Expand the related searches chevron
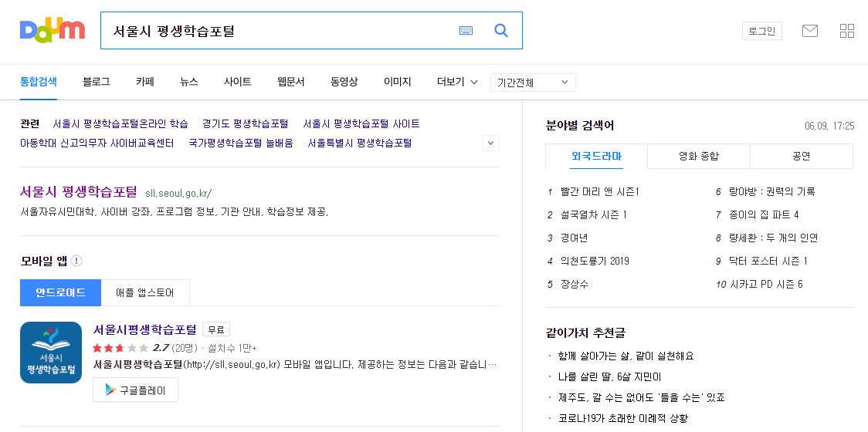This screenshot has width=868, height=432. (491, 143)
